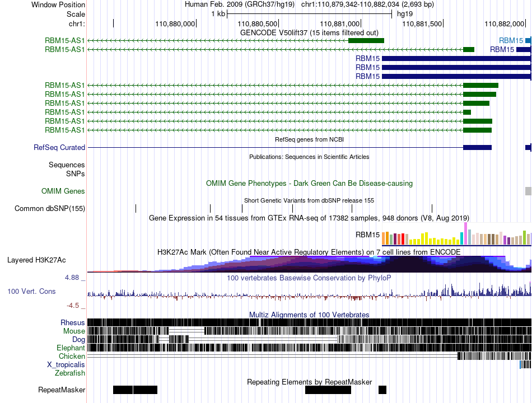Open Multiz Alignments of 100 Vertebrates title
Image resolution: width=532 pixels, height=403 pixels.
pyautogui.click(x=309, y=315)
